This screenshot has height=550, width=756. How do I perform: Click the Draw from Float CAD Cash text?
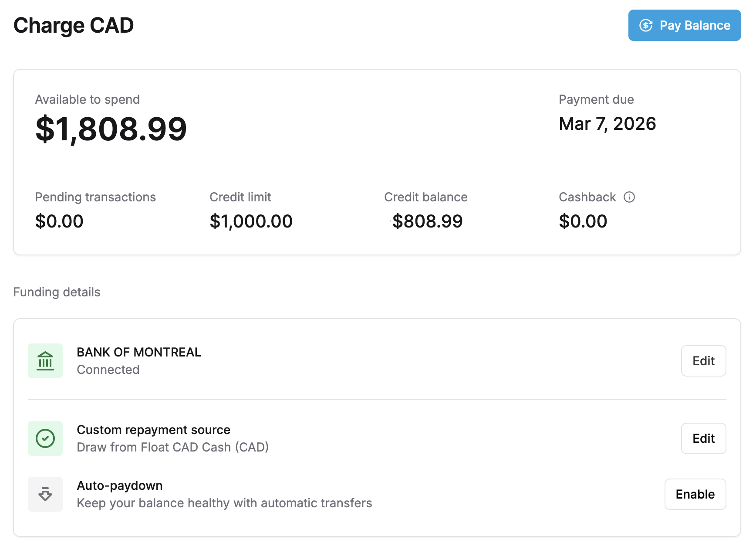[172, 447]
